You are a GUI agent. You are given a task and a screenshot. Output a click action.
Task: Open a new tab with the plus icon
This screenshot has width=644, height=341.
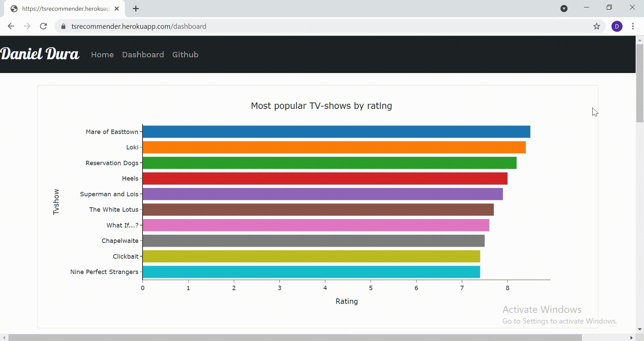[136, 9]
